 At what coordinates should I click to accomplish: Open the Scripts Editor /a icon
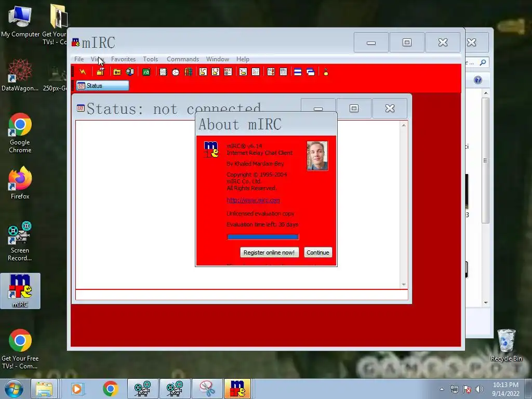point(146,72)
